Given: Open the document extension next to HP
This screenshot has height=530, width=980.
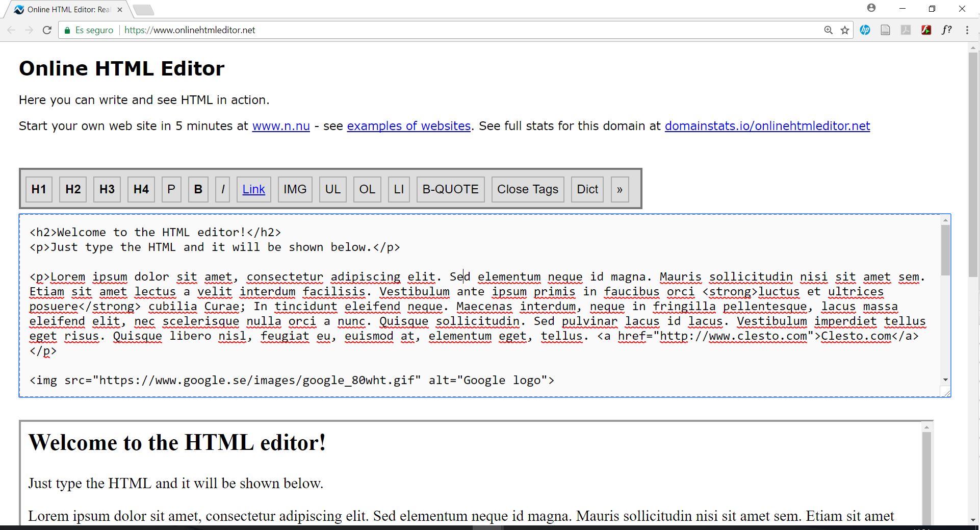Looking at the screenshot, I should pos(885,30).
